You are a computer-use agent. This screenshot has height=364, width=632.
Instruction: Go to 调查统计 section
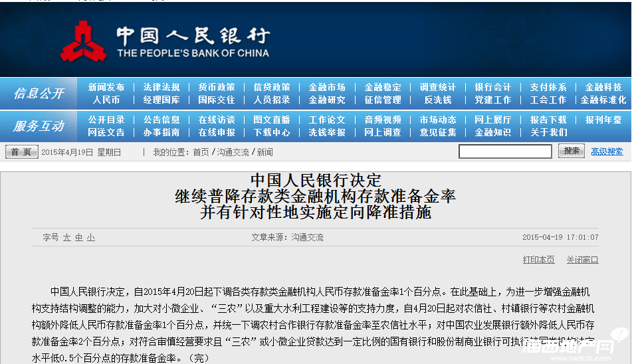pyautogui.click(x=438, y=88)
